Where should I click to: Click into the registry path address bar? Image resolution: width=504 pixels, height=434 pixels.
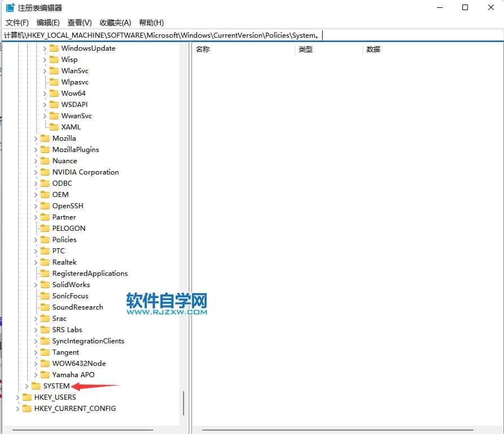[x=394, y=35]
